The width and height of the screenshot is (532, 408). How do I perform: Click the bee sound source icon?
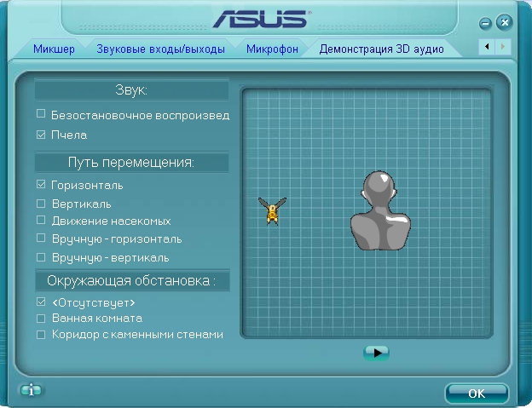272,211
